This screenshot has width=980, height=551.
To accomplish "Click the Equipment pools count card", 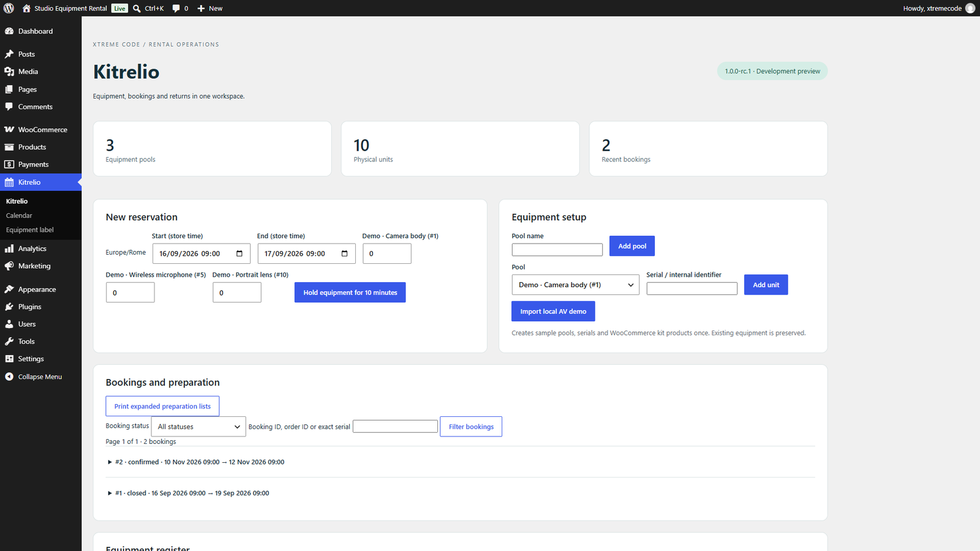I will [x=212, y=149].
